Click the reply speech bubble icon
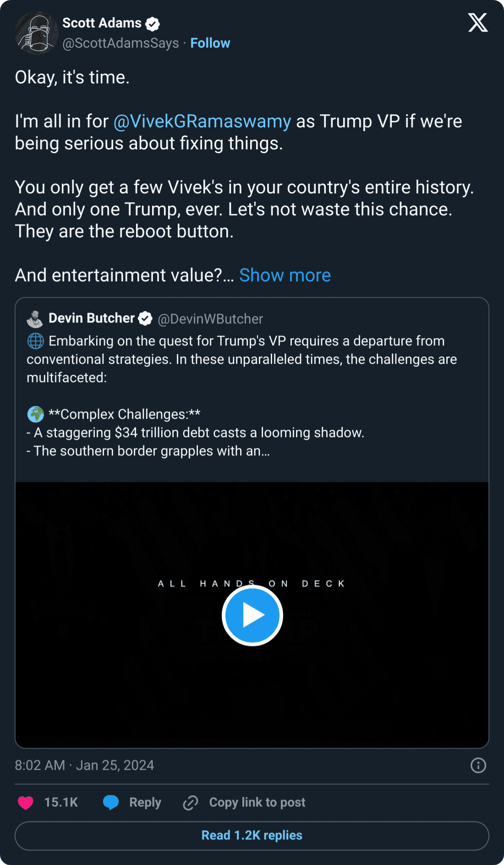 click(111, 803)
